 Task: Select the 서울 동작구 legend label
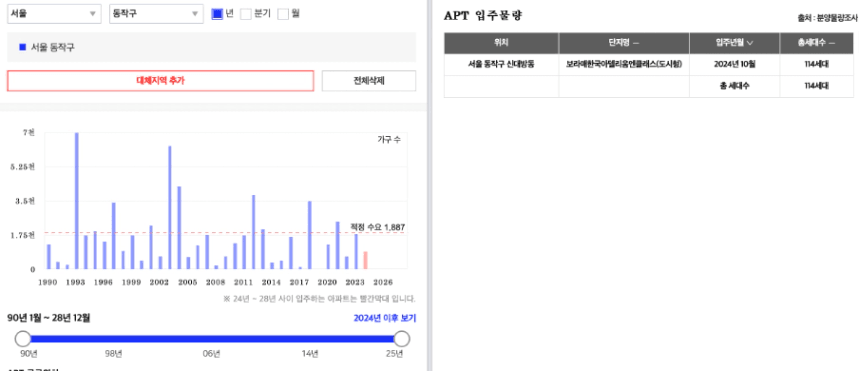(x=53, y=48)
